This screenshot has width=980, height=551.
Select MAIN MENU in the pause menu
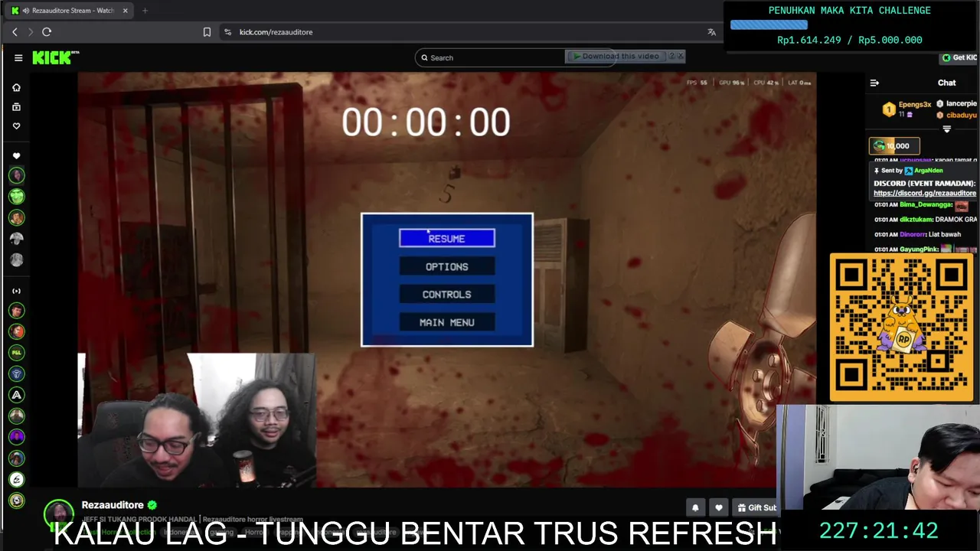click(x=446, y=322)
